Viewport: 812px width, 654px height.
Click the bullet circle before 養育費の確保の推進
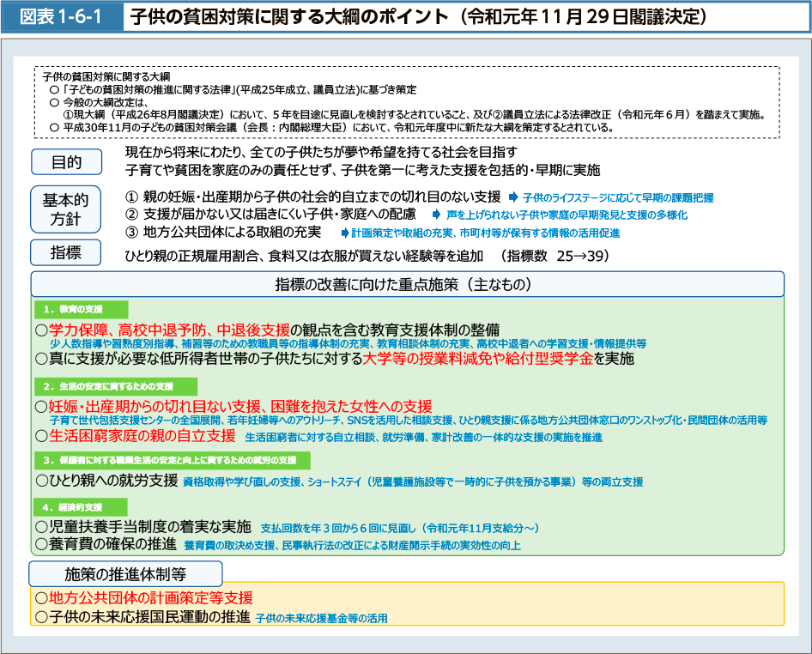(41, 544)
